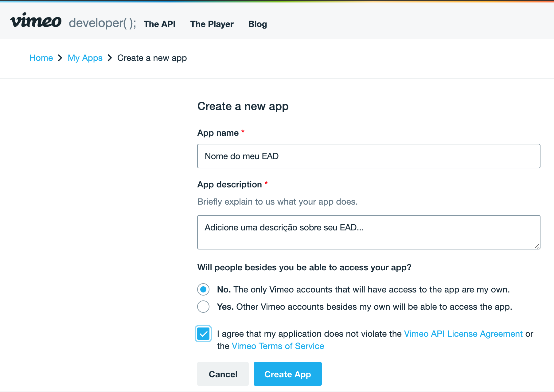
Task: Uncheck the agreement checkbox
Action: click(203, 334)
